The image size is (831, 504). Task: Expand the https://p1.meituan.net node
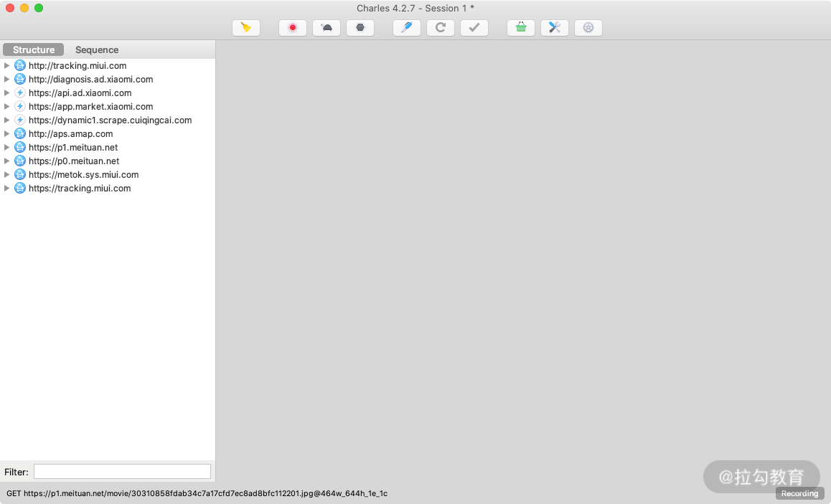click(7, 147)
